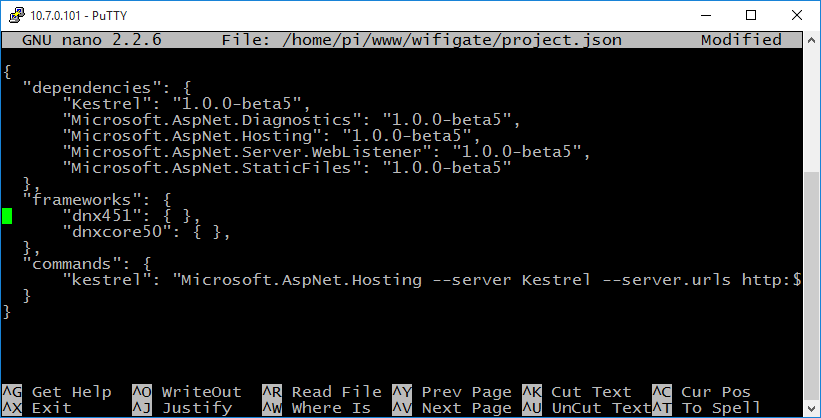Click the ^J Justify shortcut

coord(182,408)
